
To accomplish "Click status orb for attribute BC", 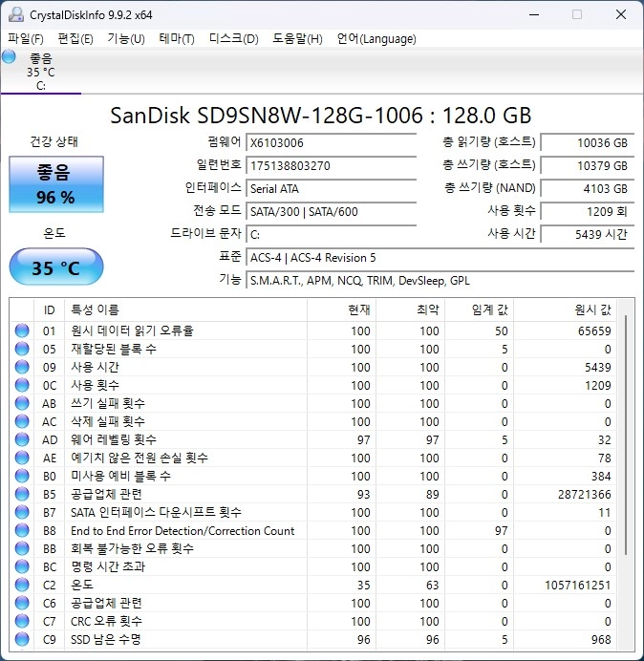I will click(22, 566).
